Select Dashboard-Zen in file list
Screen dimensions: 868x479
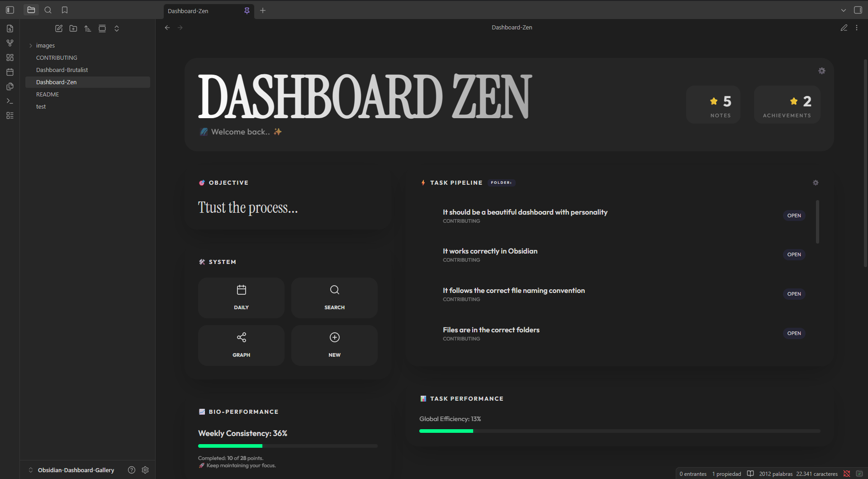tap(88, 82)
